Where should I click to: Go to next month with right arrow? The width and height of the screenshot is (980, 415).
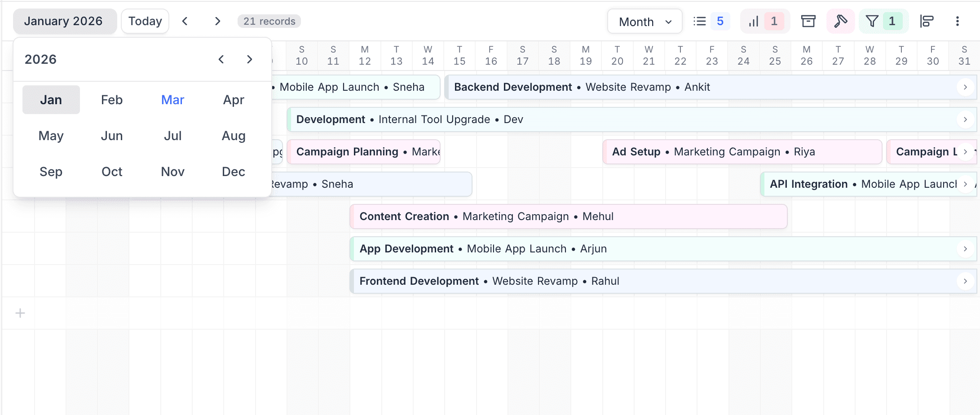pos(217,21)
